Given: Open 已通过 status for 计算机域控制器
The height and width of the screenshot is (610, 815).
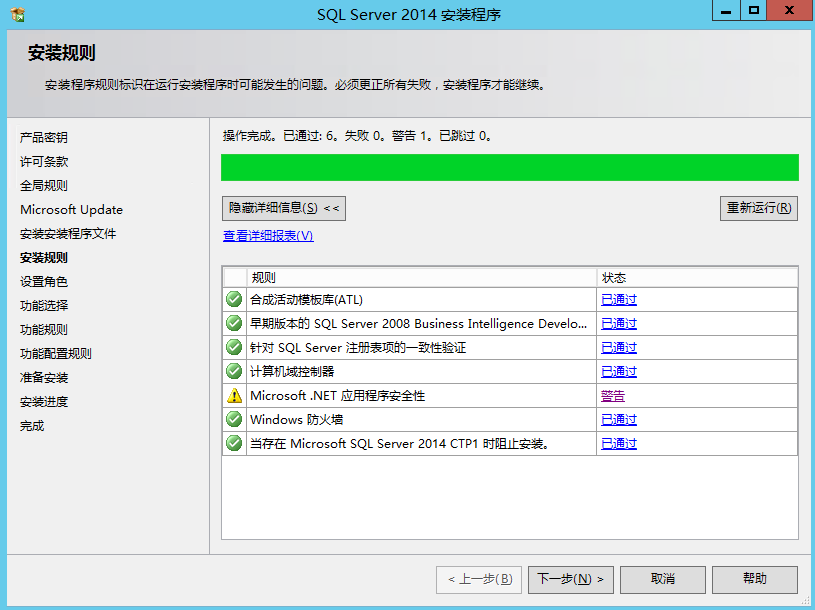Looking at the screenshot, I should pos(619,372).
